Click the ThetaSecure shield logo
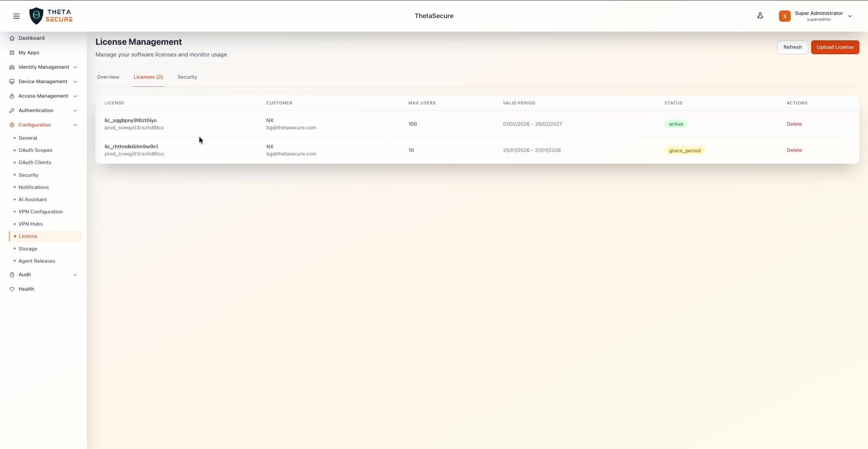Screen dimensions: 868x449 click(36, 15)
